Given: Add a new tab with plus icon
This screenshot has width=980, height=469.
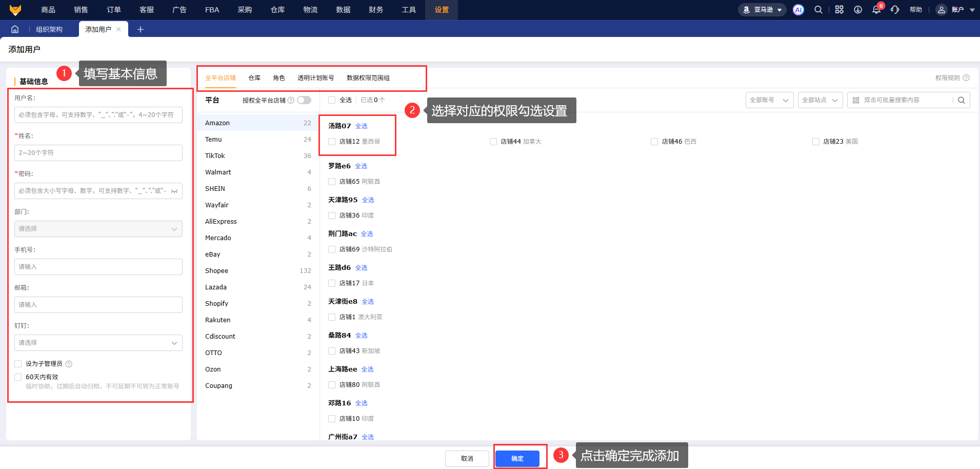Looking at the screenshot, I should [141, 29].
